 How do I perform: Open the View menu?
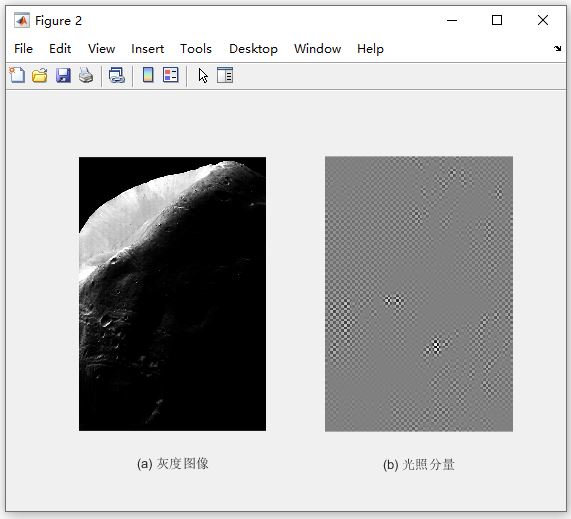click(102, 49)
